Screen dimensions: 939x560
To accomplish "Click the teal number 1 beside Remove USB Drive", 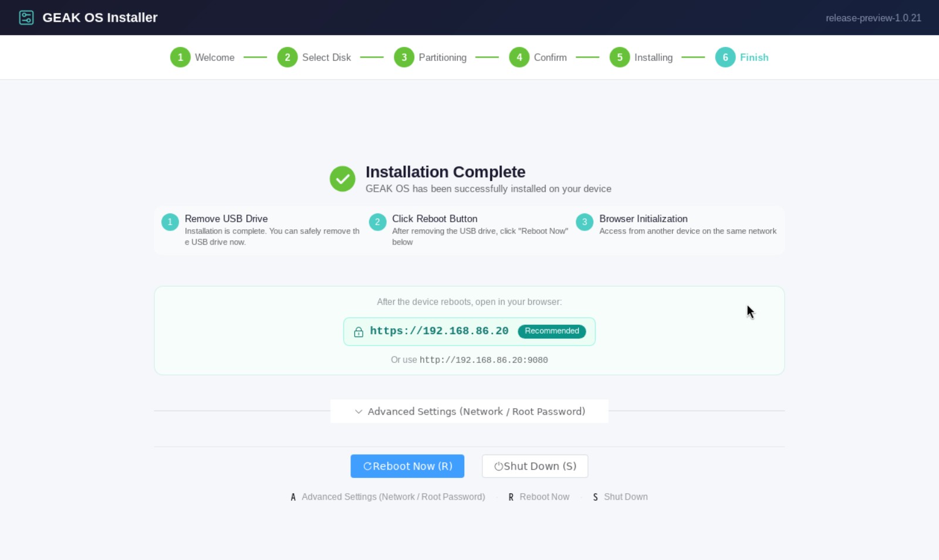I will (170, 222).
